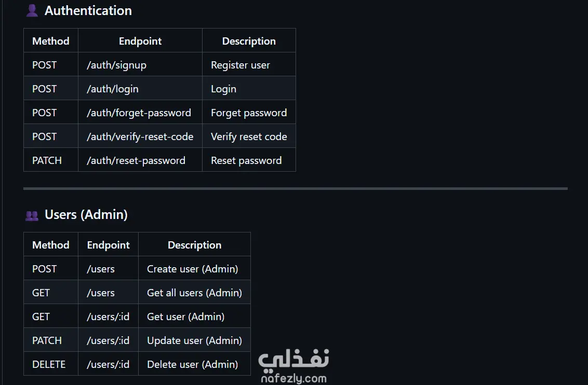Click the DELETE method cell
Viewport: 588px width, 385px height.
point(49,365)
